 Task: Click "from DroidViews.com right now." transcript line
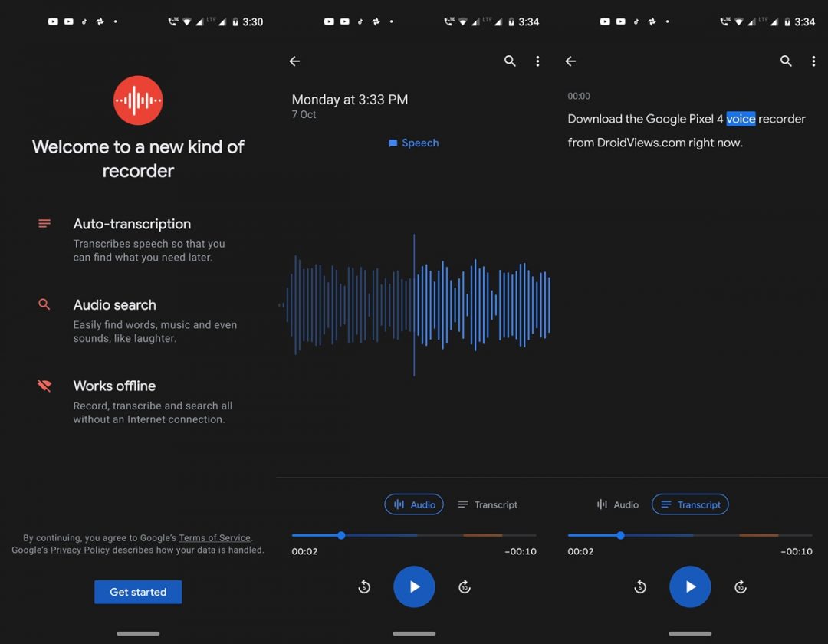(x=655, y=143)
